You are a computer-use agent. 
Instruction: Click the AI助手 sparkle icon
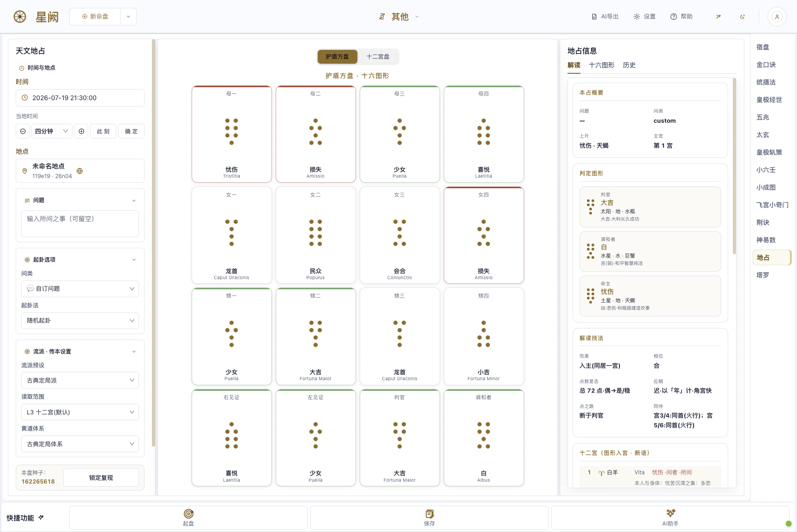(x=670, y=513)
